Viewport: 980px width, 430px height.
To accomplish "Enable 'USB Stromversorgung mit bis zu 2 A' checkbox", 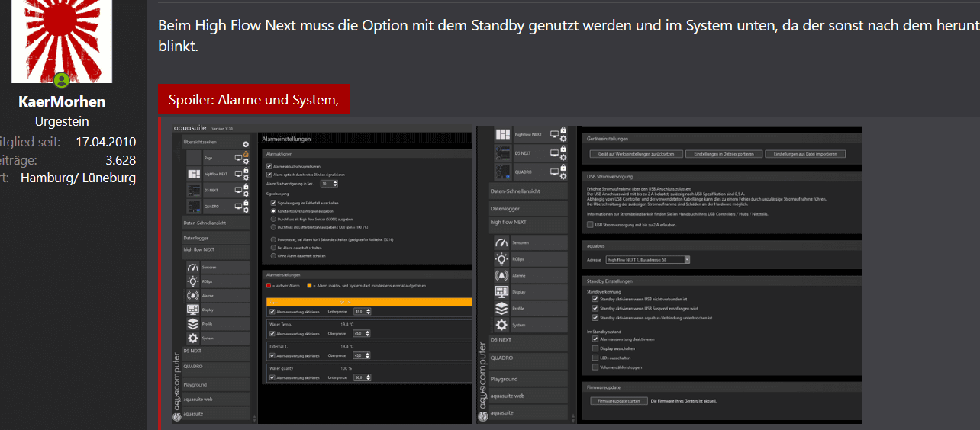I will 590,225.
